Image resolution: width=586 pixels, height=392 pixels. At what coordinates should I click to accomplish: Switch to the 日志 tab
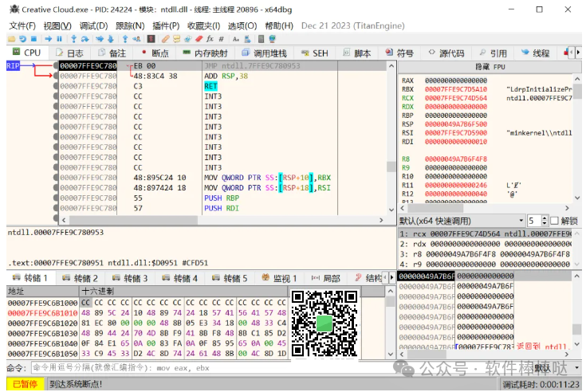tap(69, 53)
